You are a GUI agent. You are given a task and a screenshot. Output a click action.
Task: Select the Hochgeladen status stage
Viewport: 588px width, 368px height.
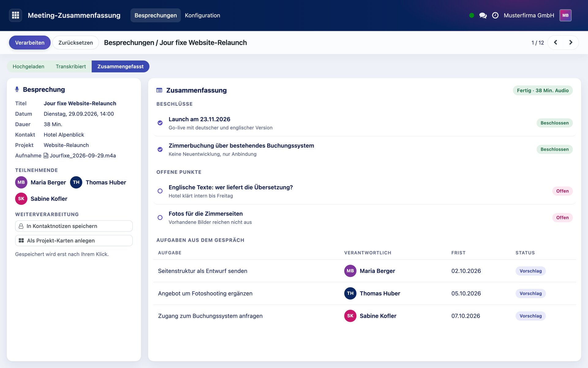click(x=28, y=67)
